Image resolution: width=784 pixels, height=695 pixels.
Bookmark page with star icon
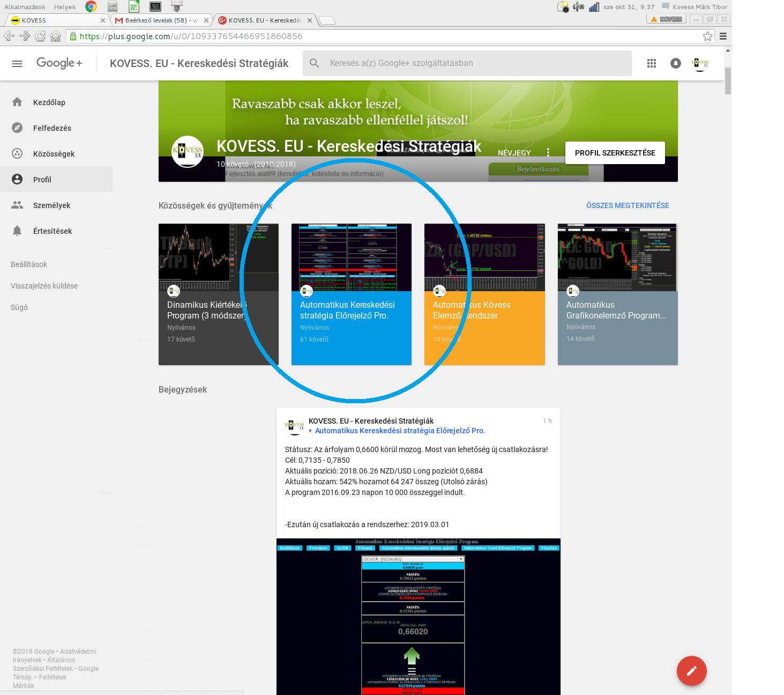707,36
